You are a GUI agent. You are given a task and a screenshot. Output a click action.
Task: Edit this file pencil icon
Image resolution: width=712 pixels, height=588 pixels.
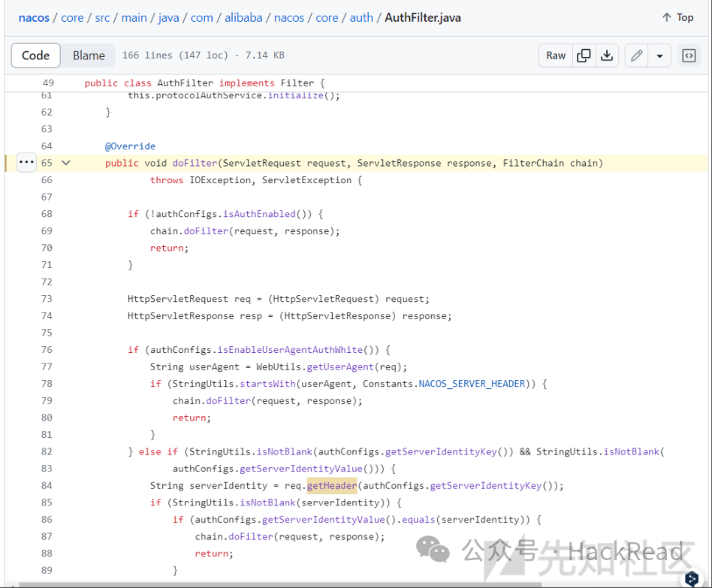click(637, 56)
